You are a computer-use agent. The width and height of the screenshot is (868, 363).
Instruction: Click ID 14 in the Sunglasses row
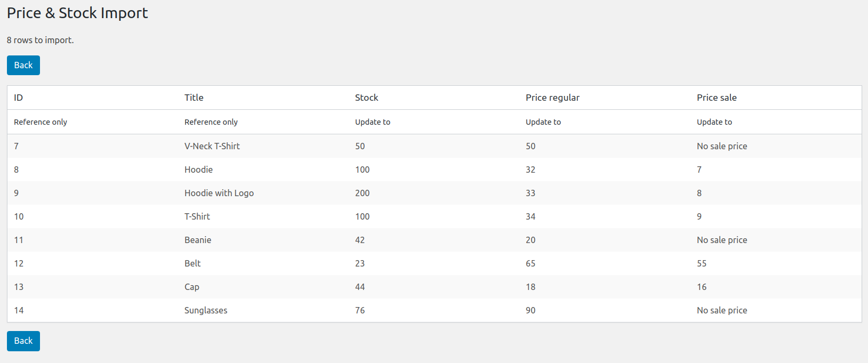(x=19, y=310)
